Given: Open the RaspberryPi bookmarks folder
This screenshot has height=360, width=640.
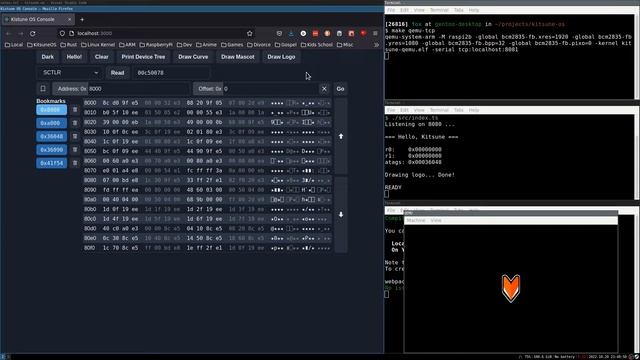Looking at the screenshot, I should (x=156, y=45).
